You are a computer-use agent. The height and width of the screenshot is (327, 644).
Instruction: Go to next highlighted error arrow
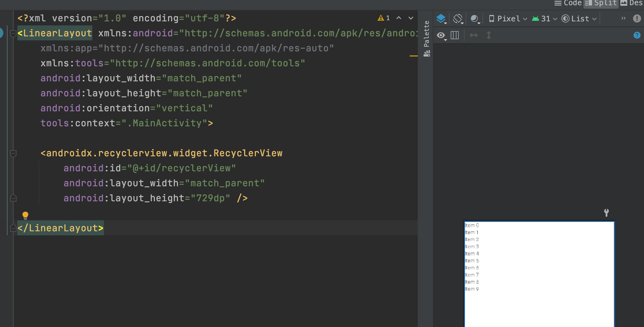click(411, 18)
